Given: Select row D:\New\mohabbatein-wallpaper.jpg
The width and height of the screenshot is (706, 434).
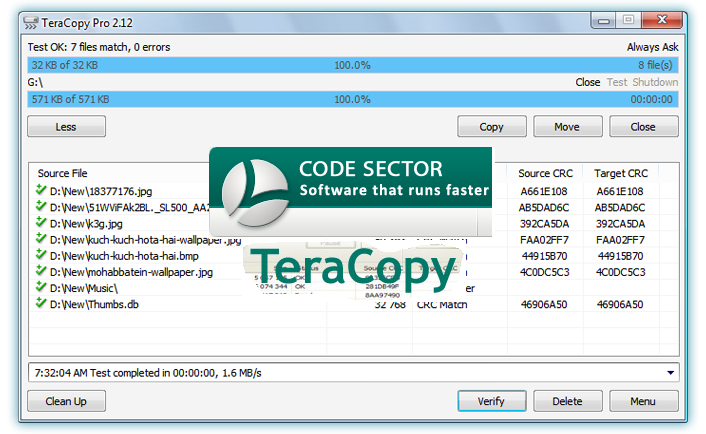Looking at the screenshot, I should point(353,272).
